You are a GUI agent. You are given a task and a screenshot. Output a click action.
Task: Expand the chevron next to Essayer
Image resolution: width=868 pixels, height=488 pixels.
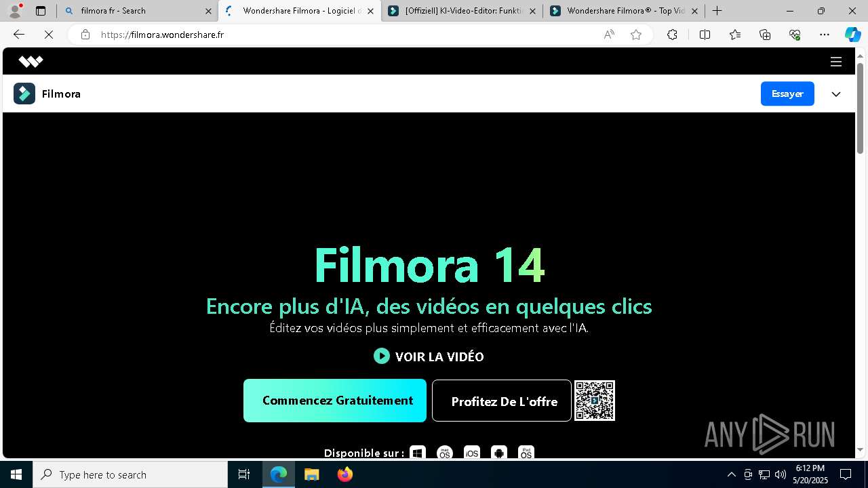click(836, 94)
